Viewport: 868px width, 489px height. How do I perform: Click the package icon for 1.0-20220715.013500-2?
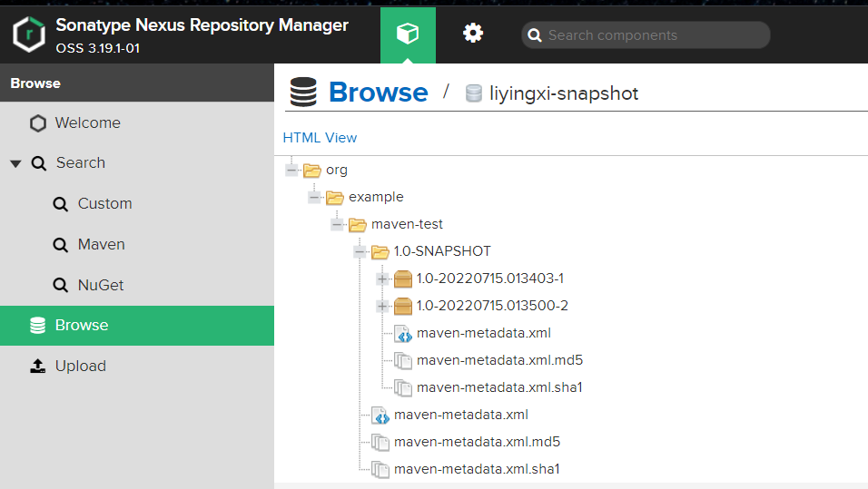(403, 306)
